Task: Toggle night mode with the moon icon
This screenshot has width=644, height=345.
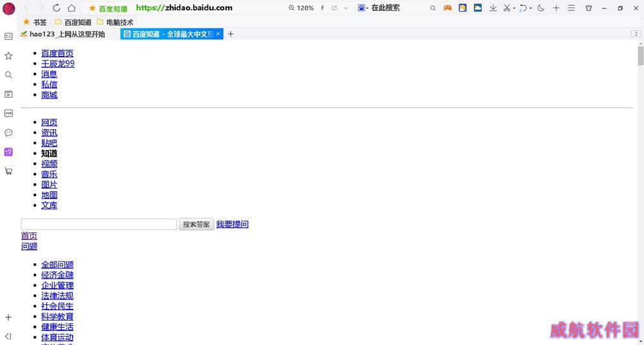Action: (x=541, y=8)
